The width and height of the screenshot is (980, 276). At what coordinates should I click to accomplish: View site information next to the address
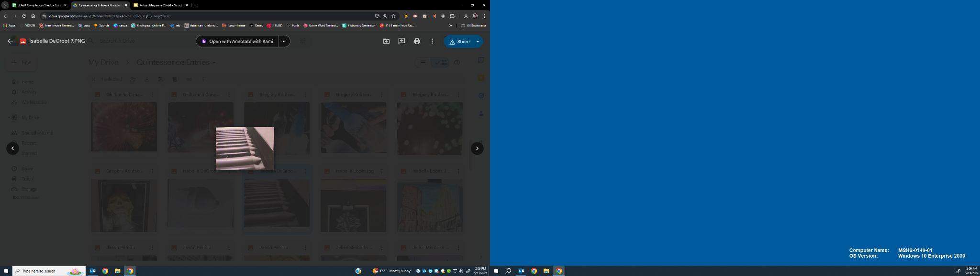[x=44, y=16]
